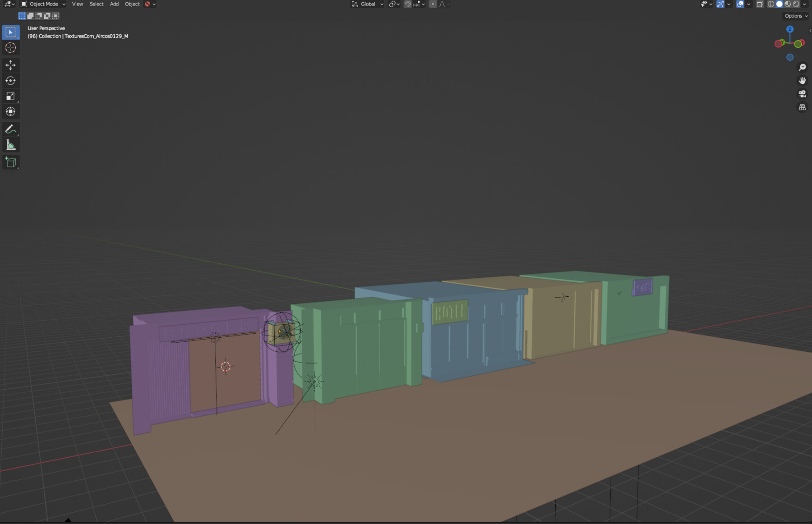Open the Add menu
The height and width of the screenshot is (524, 812).
tap(114, 4)
